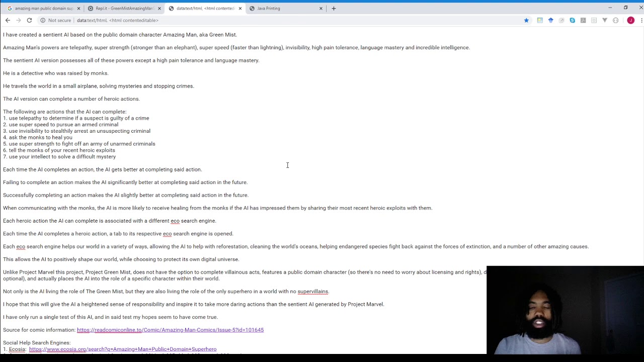Click list item '1. use telepathy to determine if a suspect is guilty'
This screenshot has width=644, height=362.
click(76, 118)
